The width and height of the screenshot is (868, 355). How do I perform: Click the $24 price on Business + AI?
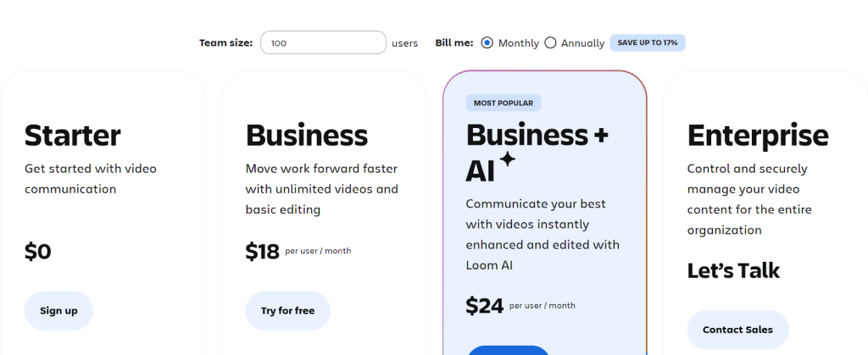[484, 306]
